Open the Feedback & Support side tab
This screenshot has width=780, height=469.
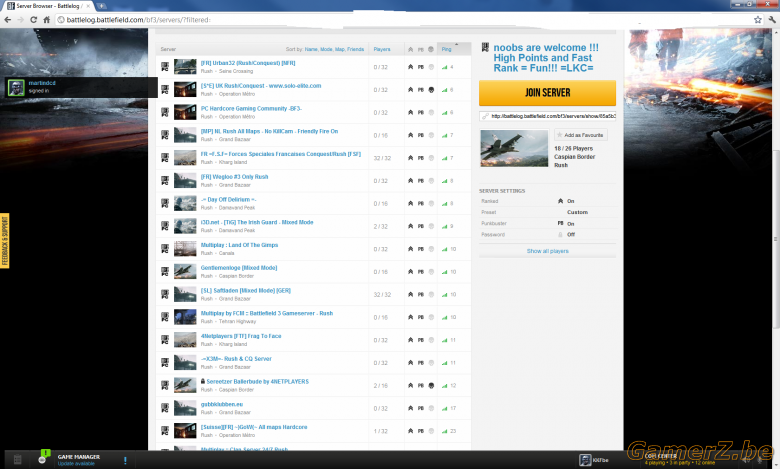[x=5, y=240]
